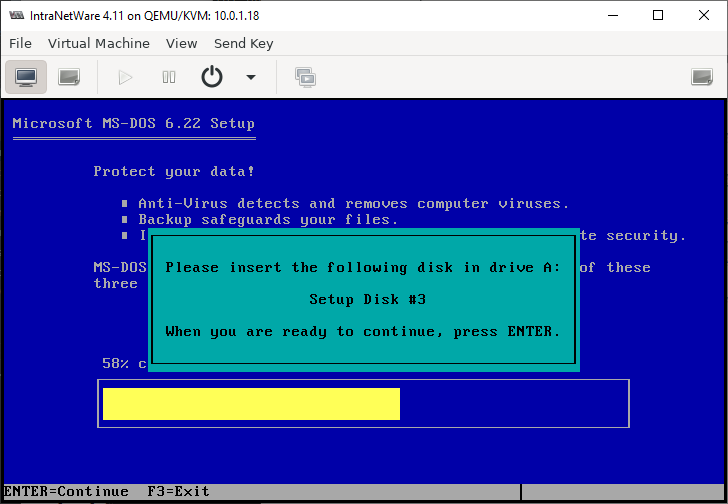Open the View menu

pos(182,43)
